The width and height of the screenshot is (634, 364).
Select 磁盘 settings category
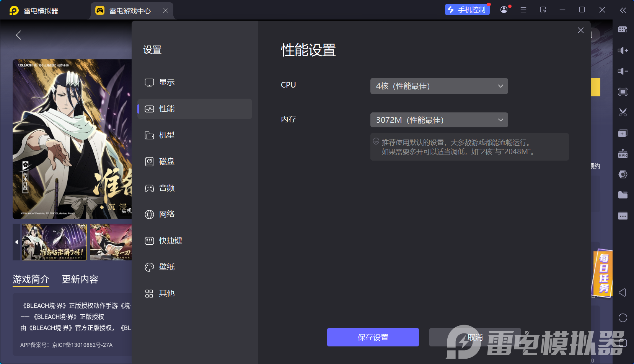coord(194,161)
